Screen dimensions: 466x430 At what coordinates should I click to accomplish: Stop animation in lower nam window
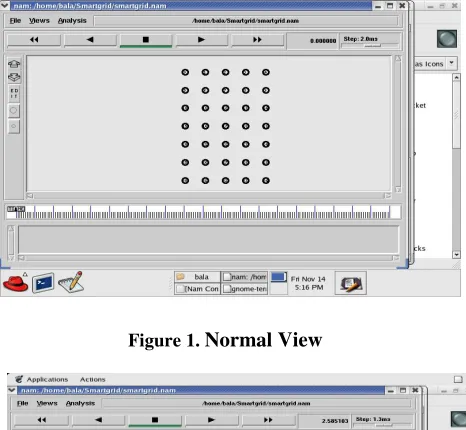155,420
